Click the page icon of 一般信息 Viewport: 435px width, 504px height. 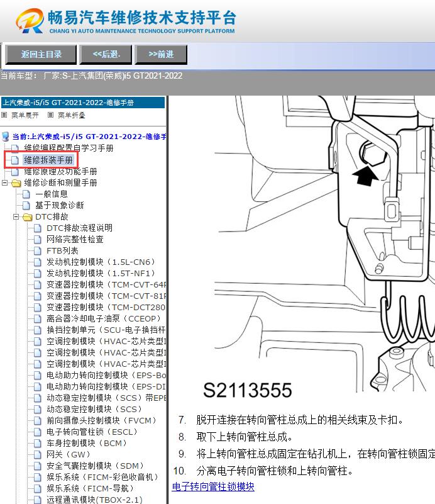pyautogui.click(x=26, y=194)
